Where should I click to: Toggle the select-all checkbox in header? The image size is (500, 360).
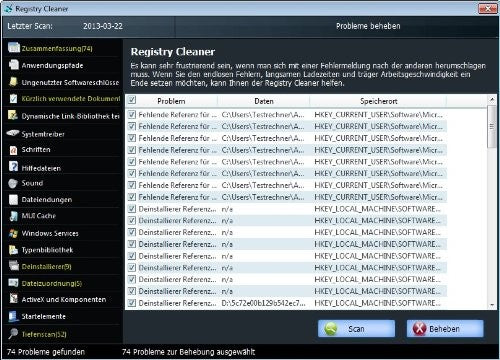tap(132, 100)
